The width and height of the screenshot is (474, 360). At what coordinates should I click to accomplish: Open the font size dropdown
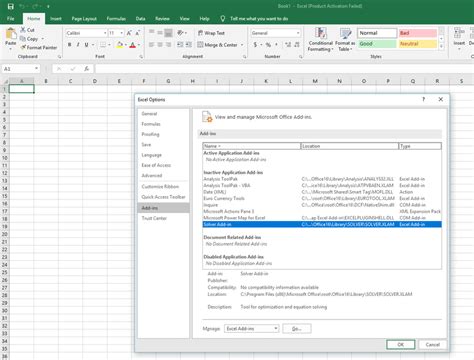tap(121, 33)
